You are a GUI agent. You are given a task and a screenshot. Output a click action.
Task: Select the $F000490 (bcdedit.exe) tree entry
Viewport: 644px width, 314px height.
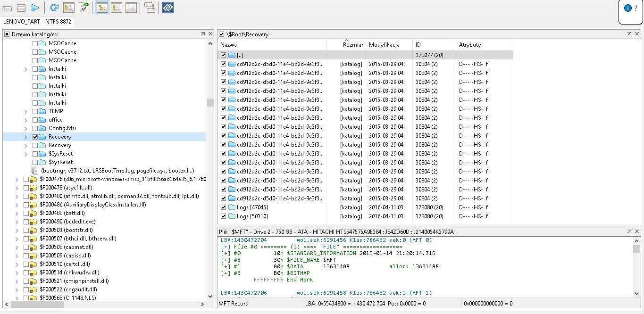[67, 222]
